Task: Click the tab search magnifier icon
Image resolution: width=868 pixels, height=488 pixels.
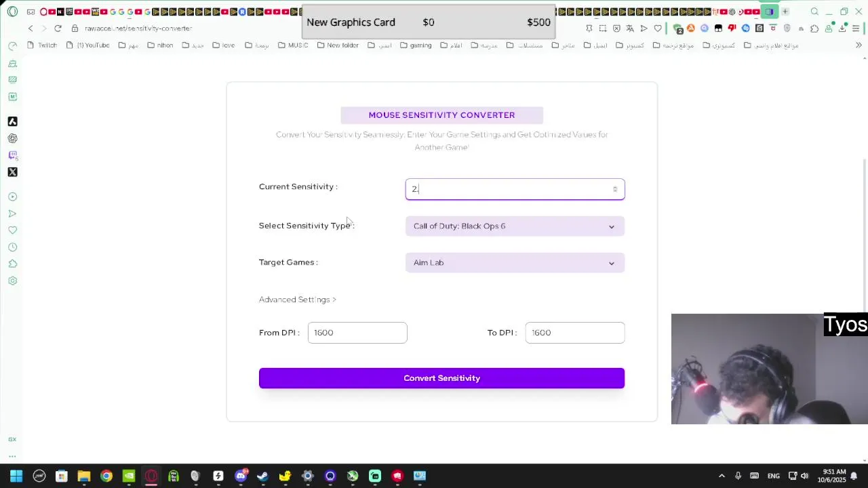Action: (x=814, y=12)
